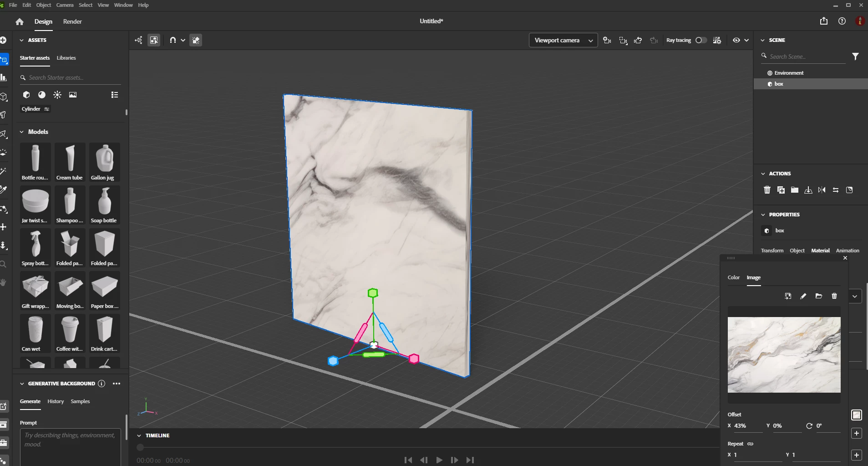868x466 pixels.
Task: Switch to the Render tab
Action: tap(72, 21)
